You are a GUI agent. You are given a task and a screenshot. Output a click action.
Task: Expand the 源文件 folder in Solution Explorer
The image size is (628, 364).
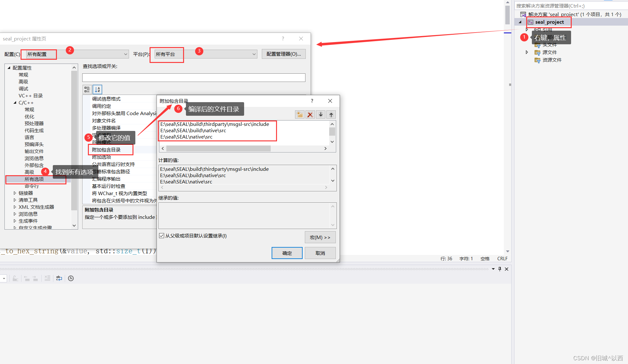(527, 52)
